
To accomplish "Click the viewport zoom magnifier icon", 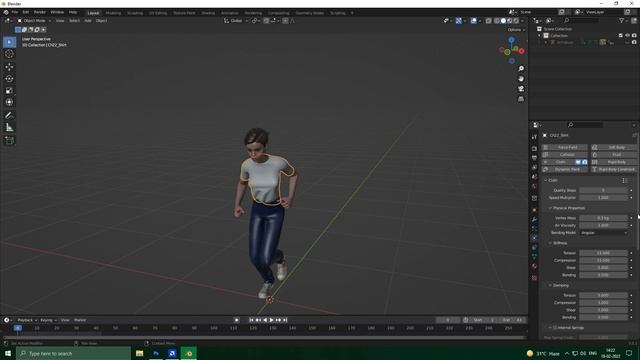I will click(521, 69).
